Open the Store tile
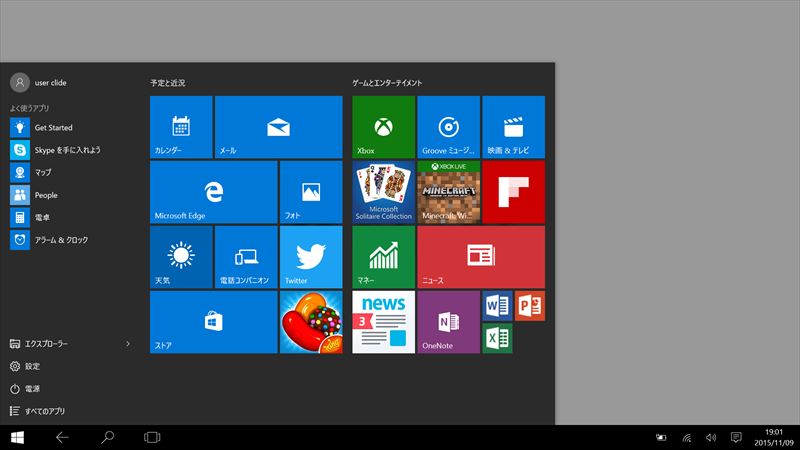 (214, 322)
